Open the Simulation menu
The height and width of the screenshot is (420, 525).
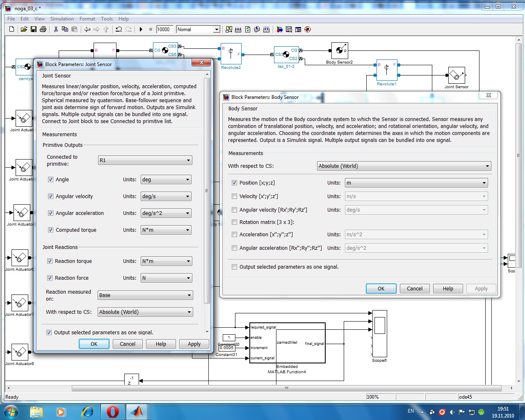(62, 19)
